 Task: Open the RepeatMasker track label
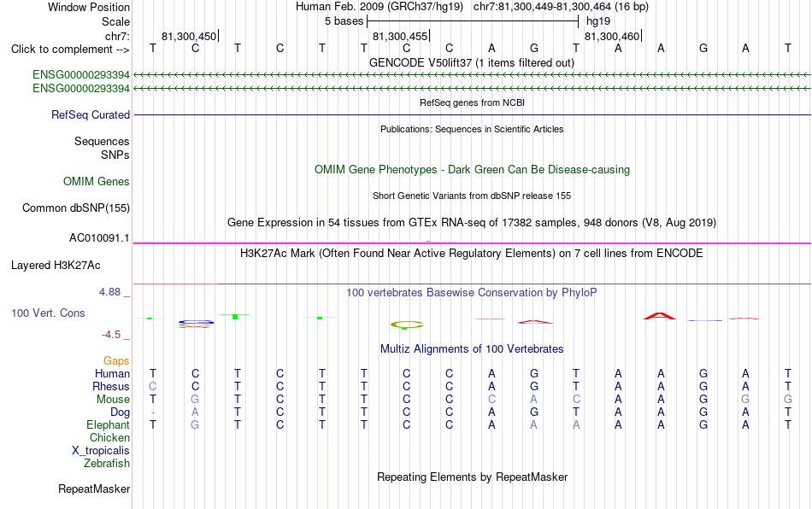(x=94, y=489)
